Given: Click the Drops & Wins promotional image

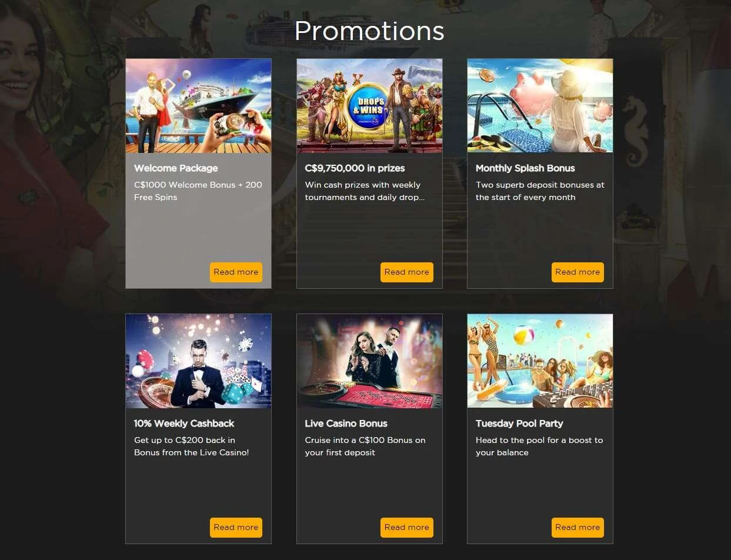Looking at the screenshot, I should point(369,106).
